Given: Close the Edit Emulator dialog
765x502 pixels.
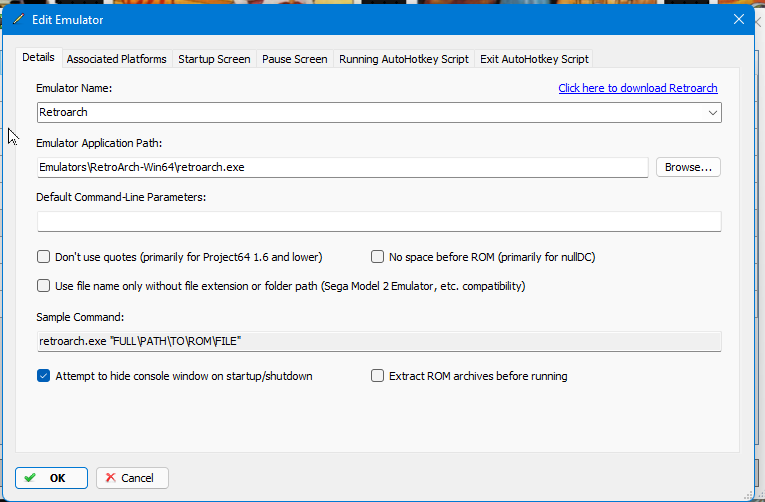Looking at the screenshot, I should (x=739, y=19).
